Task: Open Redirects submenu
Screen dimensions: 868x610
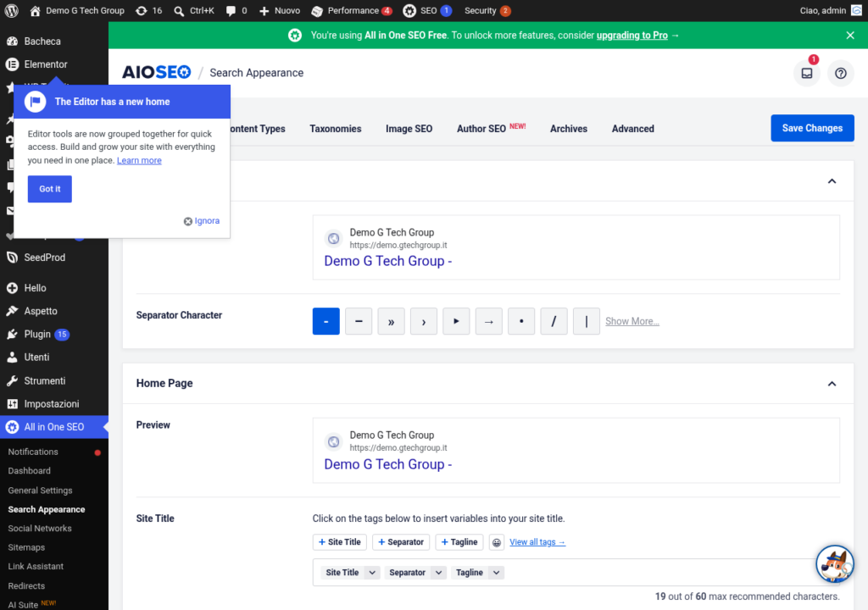Action: click(26, 585)
